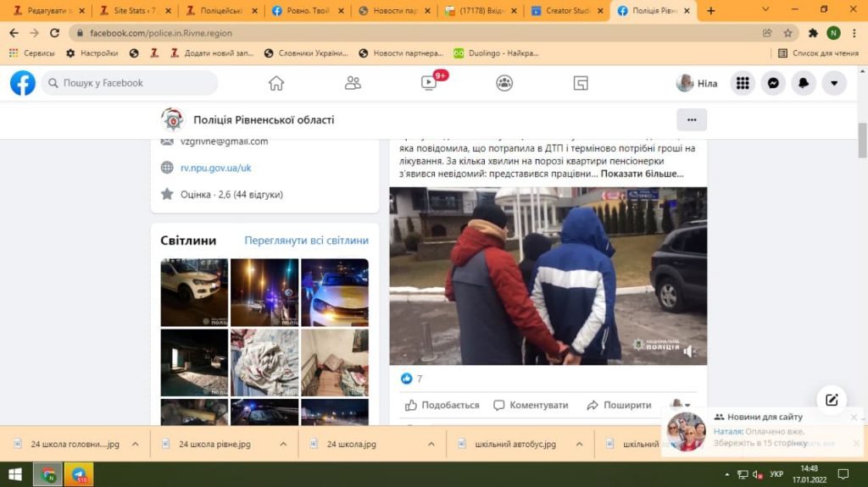The image size is (868, 487).
Task: Unmute the video with speaker icon
Action: pyautogui.click(x=690, y=351)
